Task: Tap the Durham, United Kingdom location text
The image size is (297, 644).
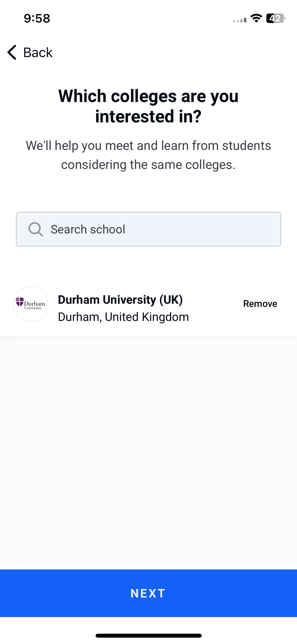Action: click(x=124, y=317)
